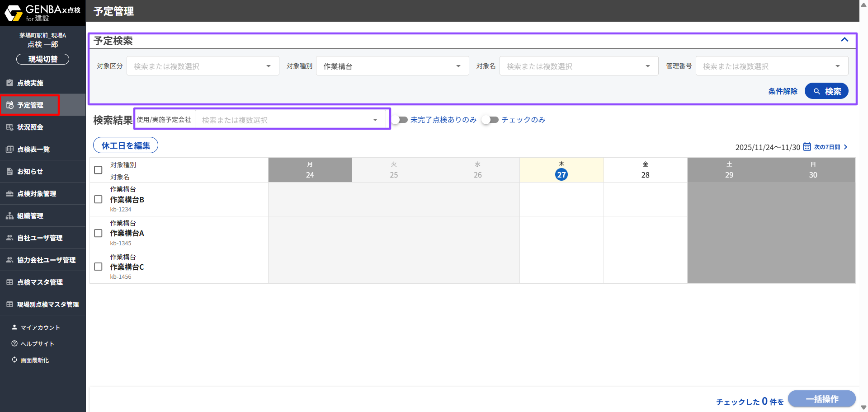Click the 点検対象管理 briefcase icon
The image size is (868, 412).
pos(9,194)
